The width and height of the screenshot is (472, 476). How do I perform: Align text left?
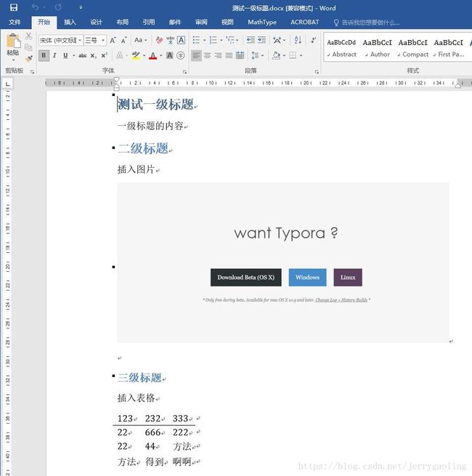click(196, 55)
